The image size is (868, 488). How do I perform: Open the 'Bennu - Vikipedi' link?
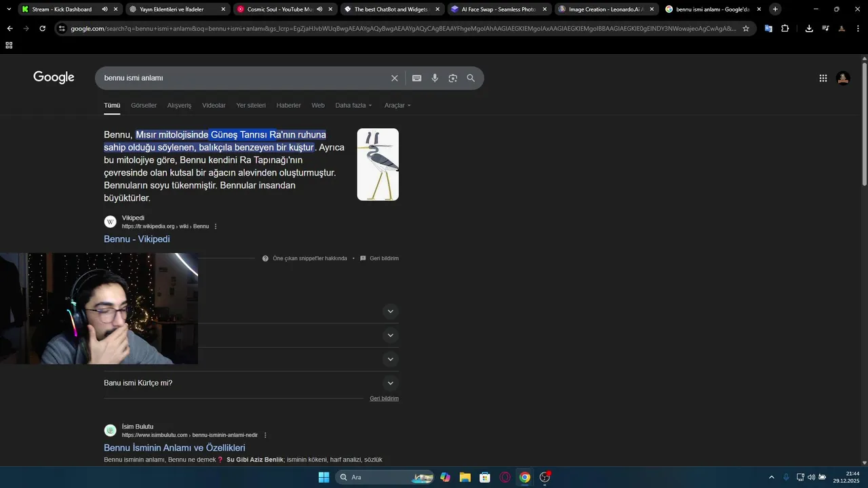137,239
